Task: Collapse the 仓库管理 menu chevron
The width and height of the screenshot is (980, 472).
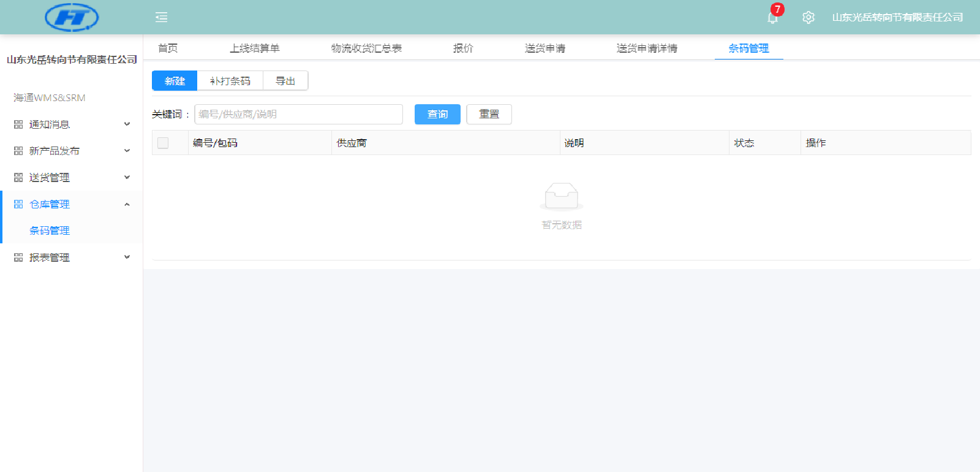Action: (127, 204)
